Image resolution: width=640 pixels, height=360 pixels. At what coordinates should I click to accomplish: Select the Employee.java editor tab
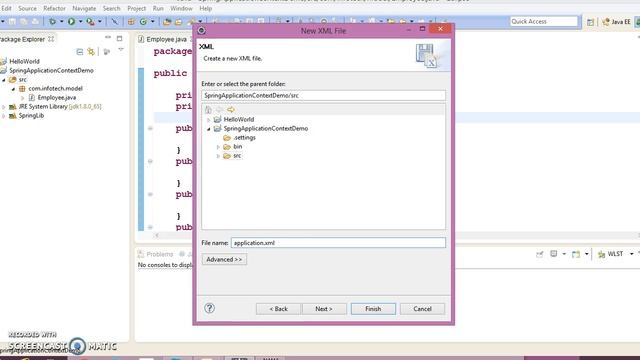tap(166, 39)
